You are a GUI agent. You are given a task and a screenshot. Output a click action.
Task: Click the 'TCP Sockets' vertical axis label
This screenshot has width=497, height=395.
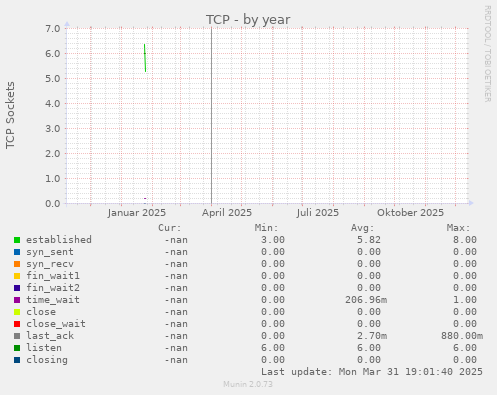point(10,115)
